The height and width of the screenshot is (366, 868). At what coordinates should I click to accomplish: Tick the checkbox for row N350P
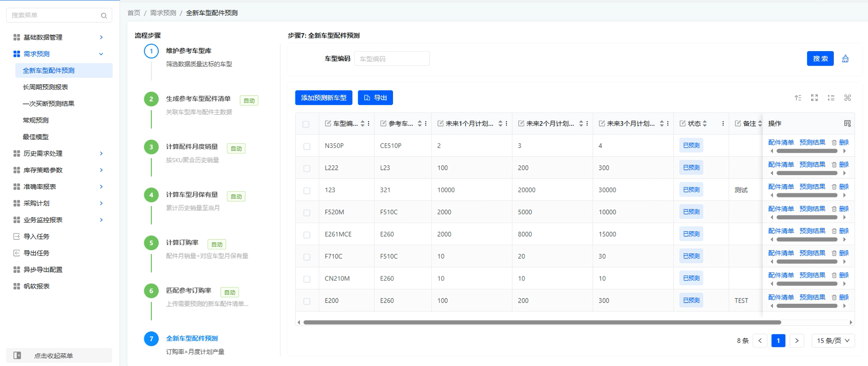click(306, 146)
